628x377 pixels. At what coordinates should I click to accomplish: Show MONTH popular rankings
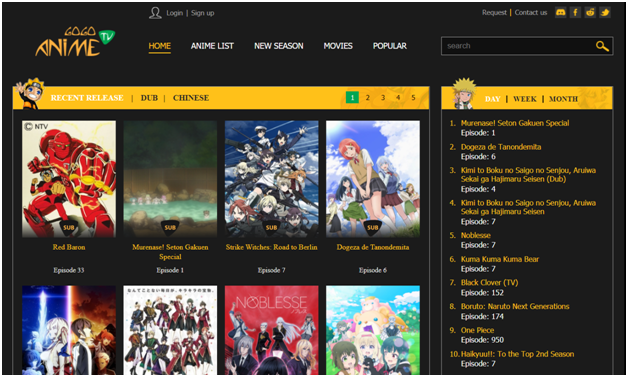pos(563,99)
